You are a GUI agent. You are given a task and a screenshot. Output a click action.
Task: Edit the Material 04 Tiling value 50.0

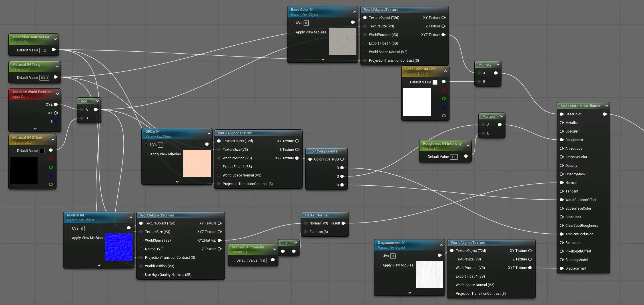[x=44, y=78]
